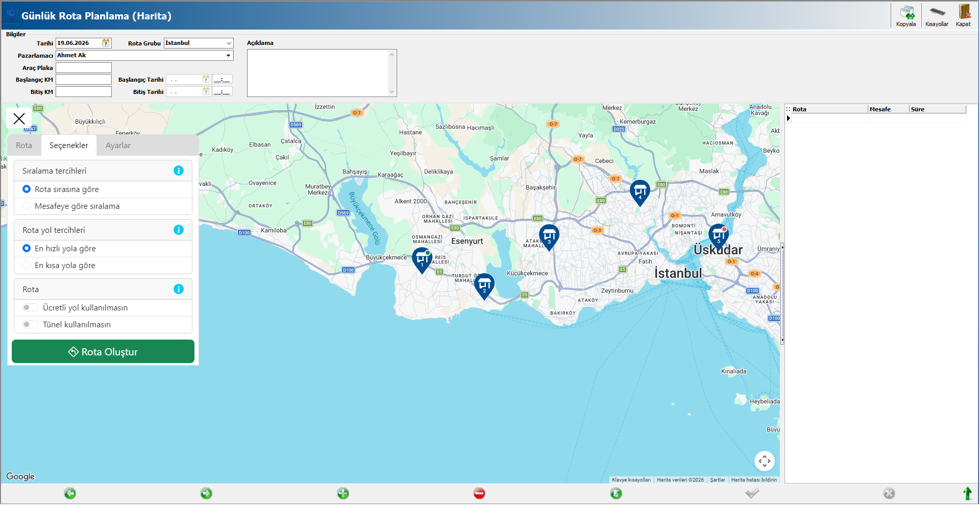Switch to the Ayarlar tab
Image resolution: width=980 pixels, height=505 pixels.
(x=118, y=146)
